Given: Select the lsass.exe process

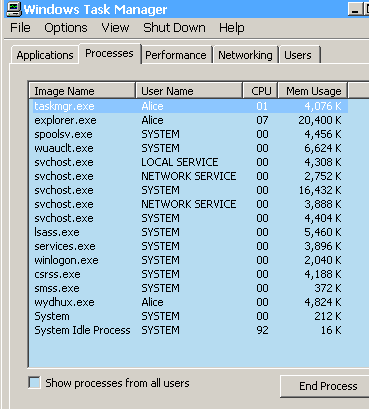Looking at the screenshot, I should (189, 232).
